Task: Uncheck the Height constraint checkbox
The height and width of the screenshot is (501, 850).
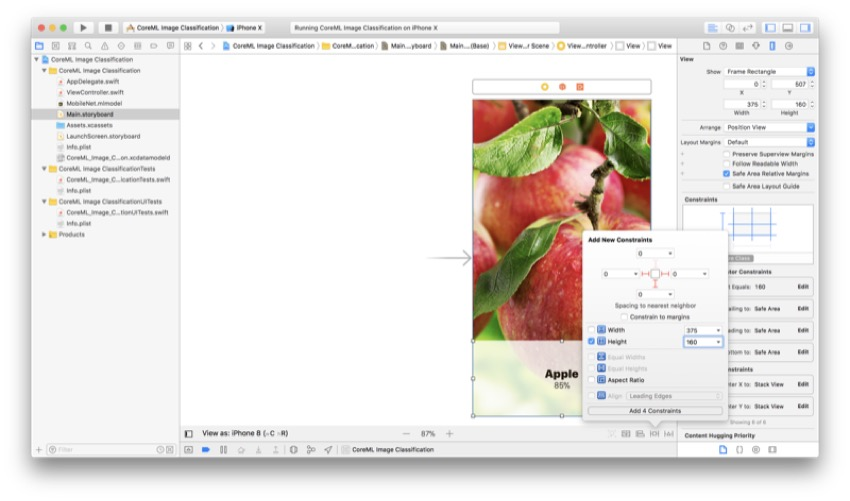Action: point(591,342)
